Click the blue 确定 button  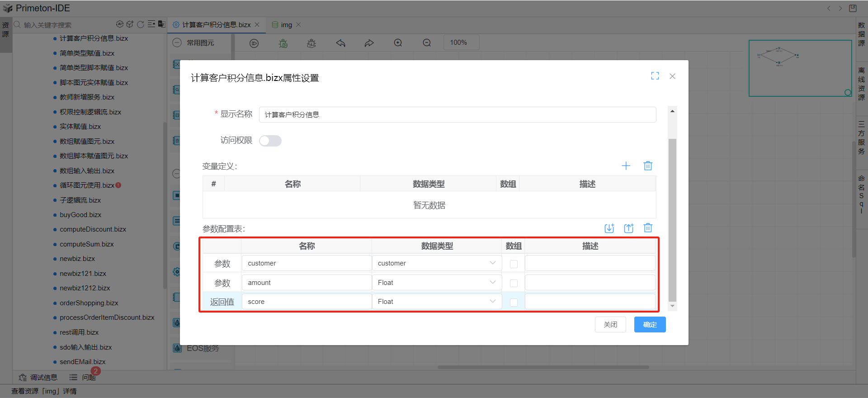(x=650, y=325)
